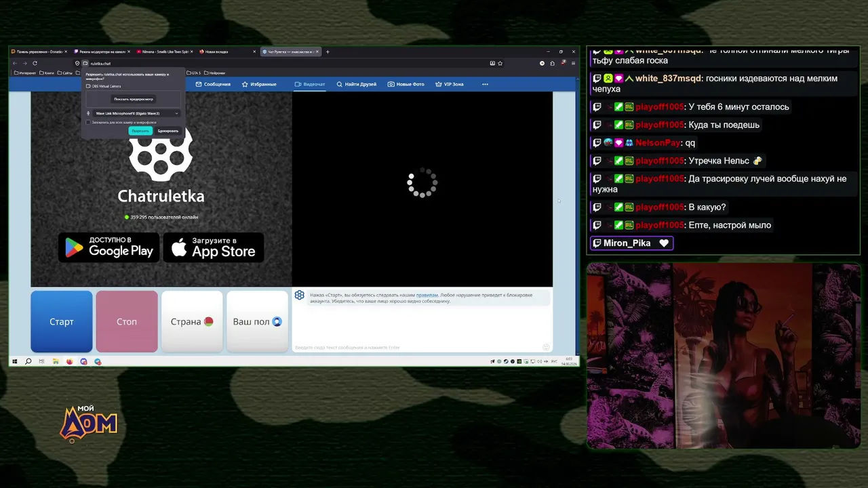Open the App Store download badge
The width and height of the screenshot is (868, 488).
point(214,247)
